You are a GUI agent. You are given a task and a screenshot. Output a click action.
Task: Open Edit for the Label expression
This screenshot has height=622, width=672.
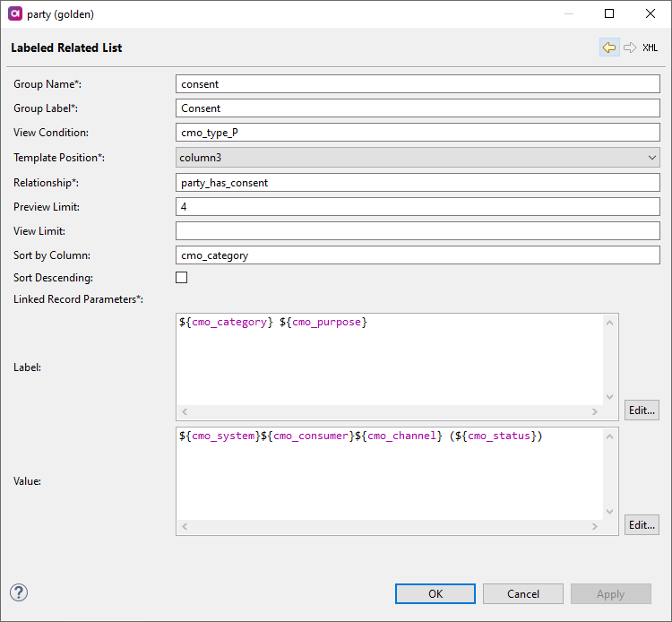pos(642,410)
